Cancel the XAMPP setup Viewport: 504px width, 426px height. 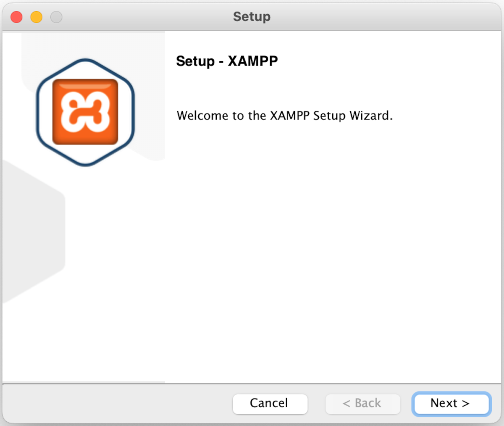click(x=270, y=403)
